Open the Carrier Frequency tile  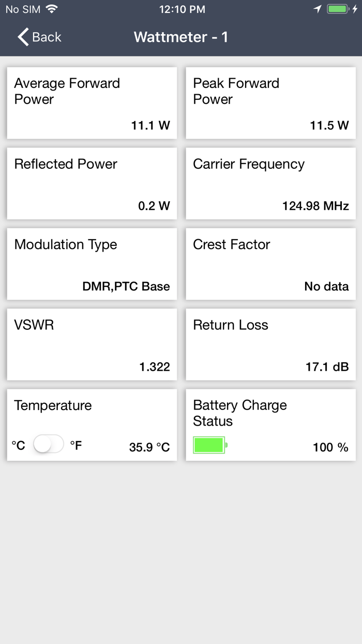point(270,183)
